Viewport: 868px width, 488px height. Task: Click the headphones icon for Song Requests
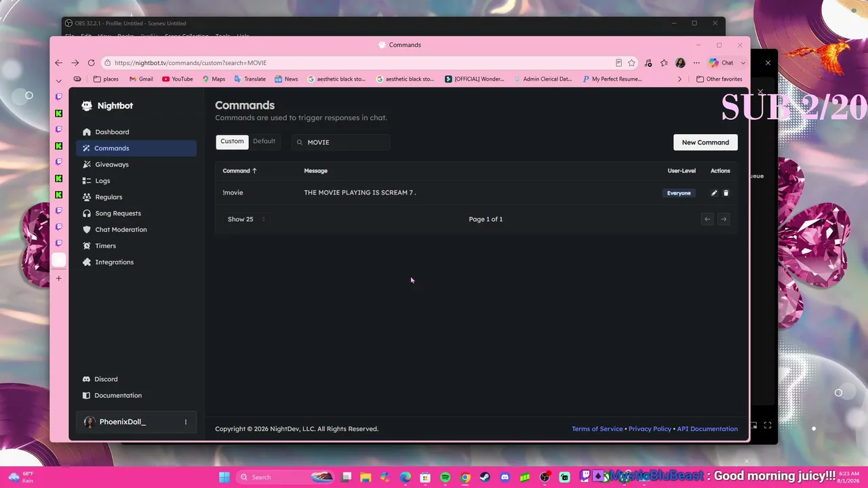coord(87,213)
